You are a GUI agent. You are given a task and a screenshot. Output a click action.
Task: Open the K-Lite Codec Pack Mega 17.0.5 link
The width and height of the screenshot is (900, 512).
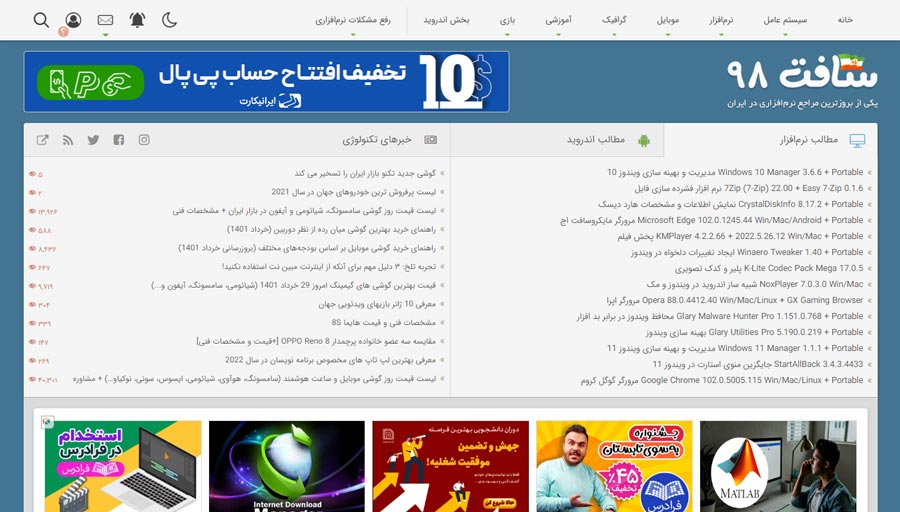tap(769, 269)
